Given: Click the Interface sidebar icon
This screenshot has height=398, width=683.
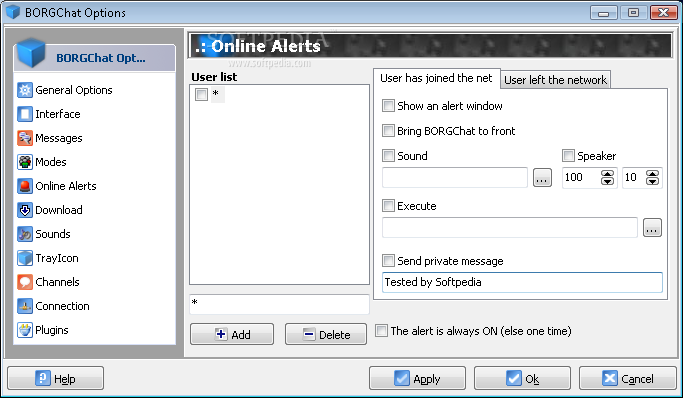Looking at the screenshot, I should (x=25, y=114).
